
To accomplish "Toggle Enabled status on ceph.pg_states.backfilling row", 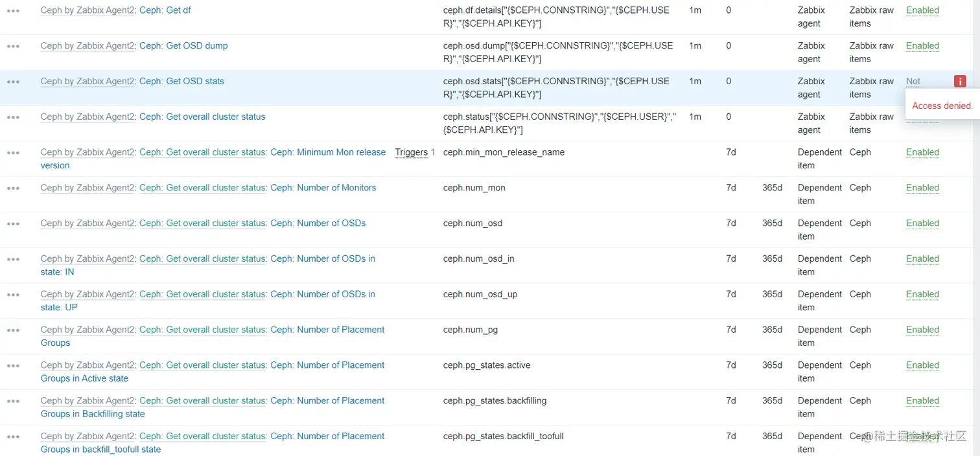I will [922, 401].
